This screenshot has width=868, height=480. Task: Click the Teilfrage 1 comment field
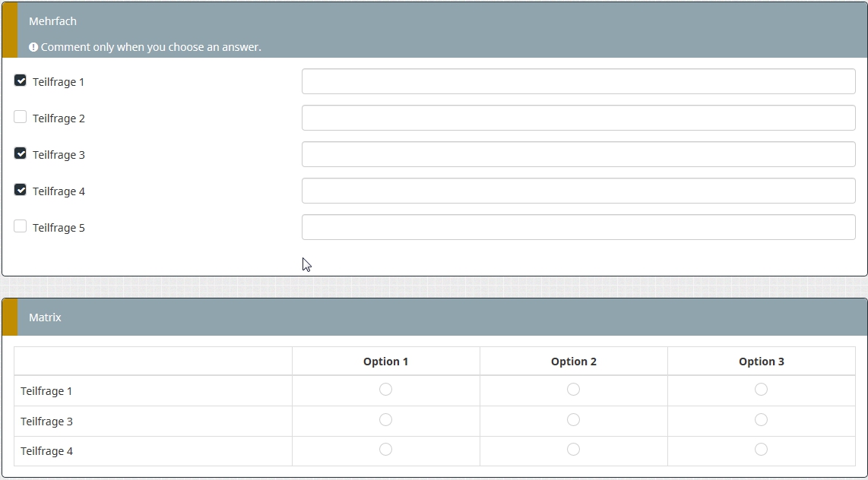(578, 81)
